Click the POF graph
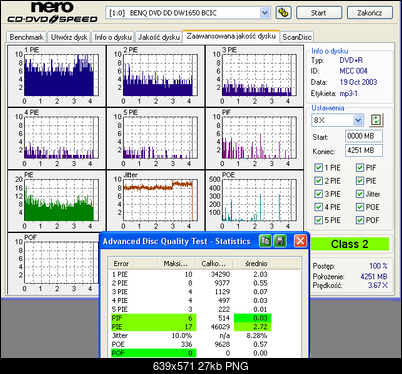 coord(53,263)
